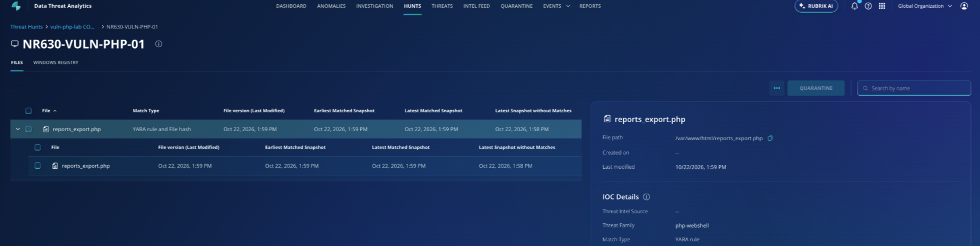Screen dimensions: 980x246
Task: Click Latest Snapshot without Matches main header
Action: coord(533,111)
